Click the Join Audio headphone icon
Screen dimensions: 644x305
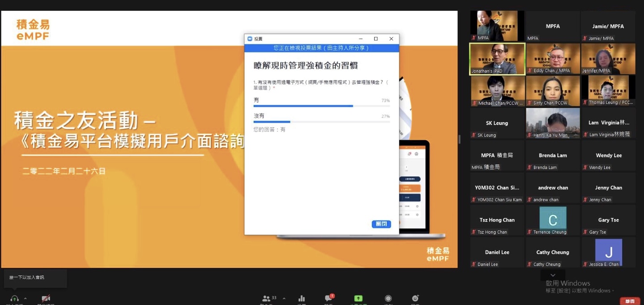pos(14,299)
